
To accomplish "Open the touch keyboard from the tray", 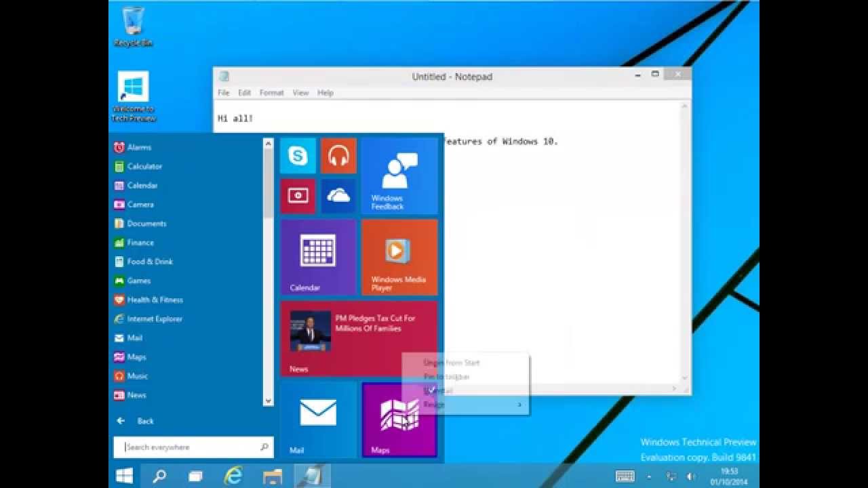I will point(625,476).
